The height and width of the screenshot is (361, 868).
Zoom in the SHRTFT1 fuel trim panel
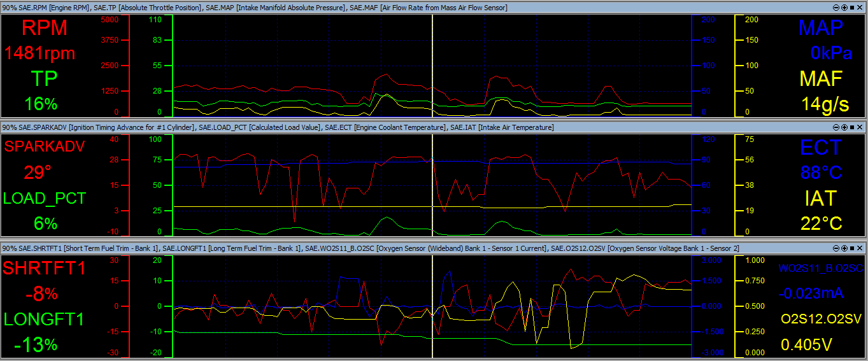point(845,248)
